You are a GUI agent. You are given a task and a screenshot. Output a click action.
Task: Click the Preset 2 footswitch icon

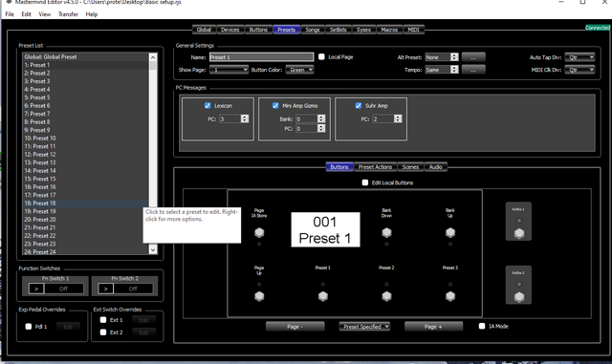pyautogui.click(x=386, y=296)
